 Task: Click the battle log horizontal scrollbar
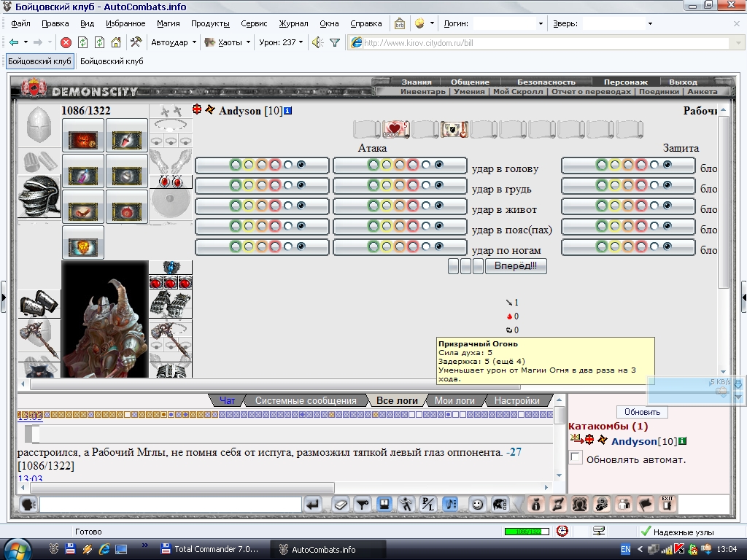coord(182,488)
